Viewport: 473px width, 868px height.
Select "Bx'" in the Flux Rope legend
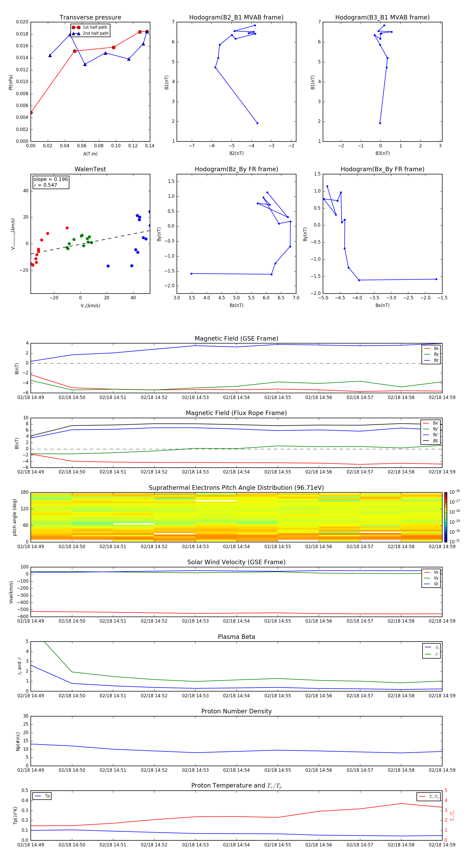click(x=431, y=423)
